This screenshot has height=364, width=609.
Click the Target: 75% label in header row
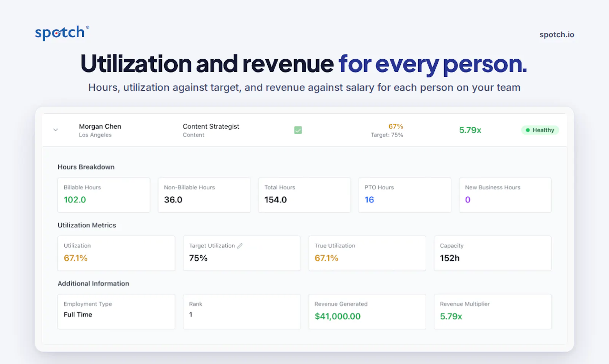[387, 135]
